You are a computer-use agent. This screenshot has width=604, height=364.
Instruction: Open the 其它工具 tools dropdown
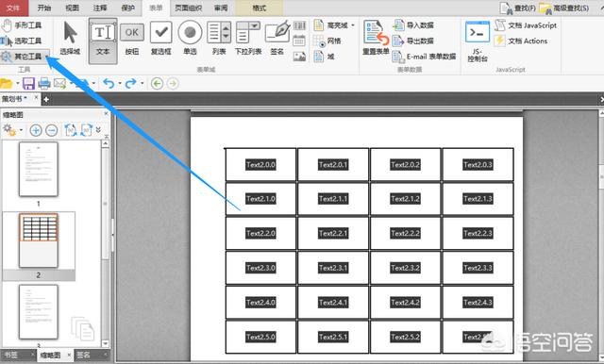click(x=25, y=57)
